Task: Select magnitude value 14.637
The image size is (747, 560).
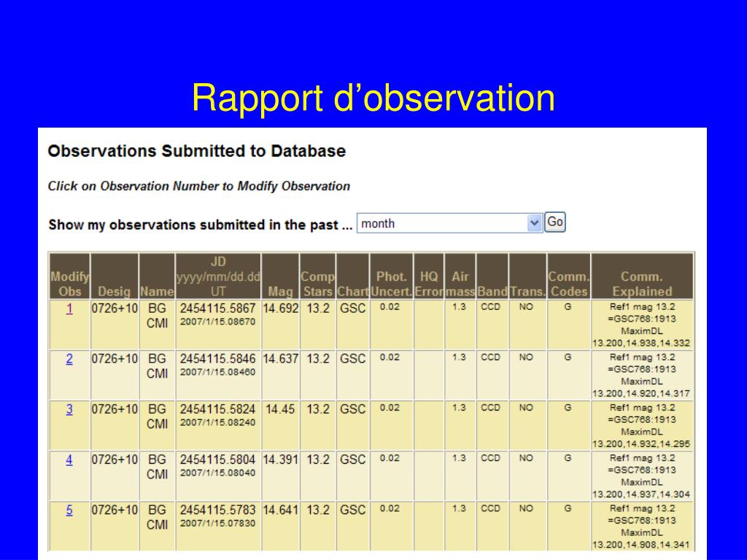Action: [x=280, y=359]
